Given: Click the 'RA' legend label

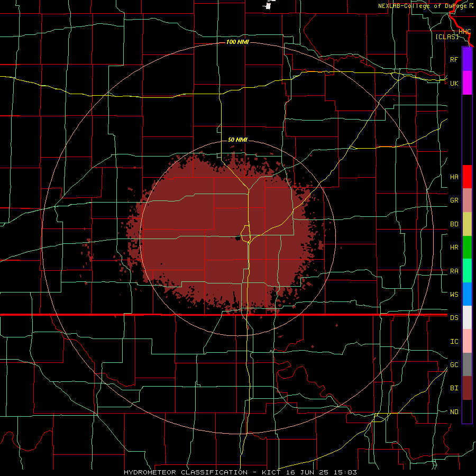Looking at the screenshot, I should 454,271.
